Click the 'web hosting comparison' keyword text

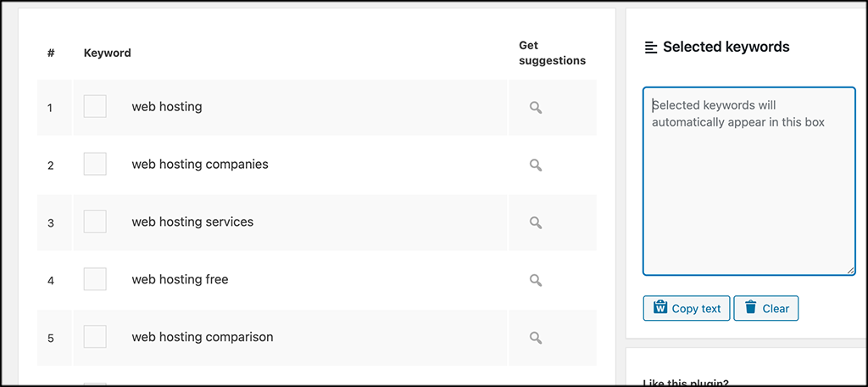coord(202,337)
